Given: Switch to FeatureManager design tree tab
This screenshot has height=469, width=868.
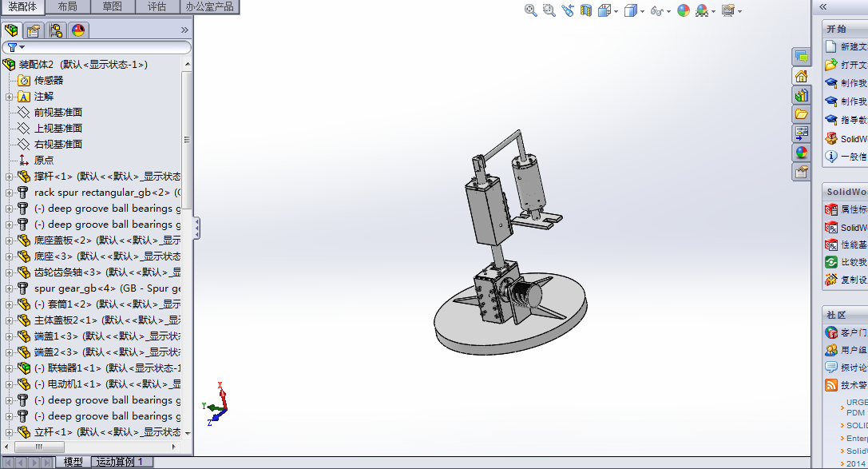Looking at the screenshot, I should coord(12,30).
